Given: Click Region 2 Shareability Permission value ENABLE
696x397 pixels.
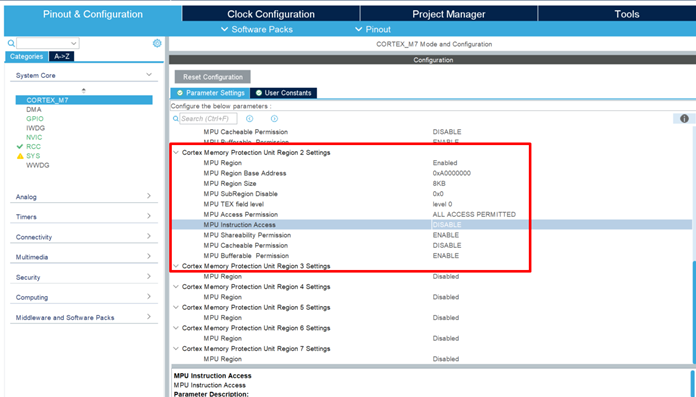Looking at the screenshot, I should click(x=446, y=235).
